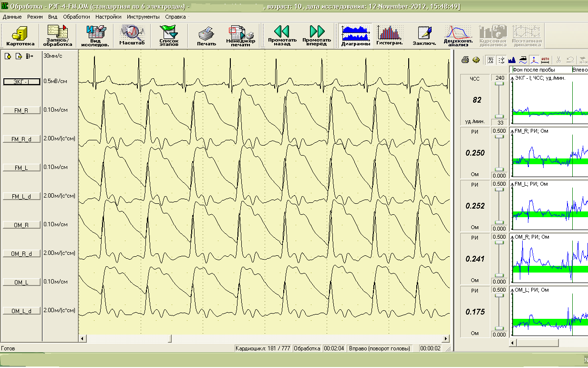This screenshot has height=368, width=588.
Task: Open the Настройки menu
Action: point(108,16)
